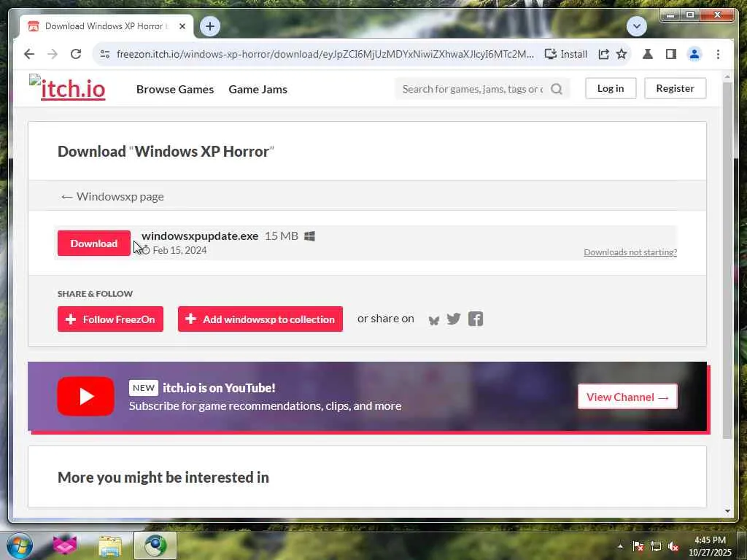Return to the Windowsxp page link
Screen dimensions: 747x560
pyautogui.click(x=112, y=196)
